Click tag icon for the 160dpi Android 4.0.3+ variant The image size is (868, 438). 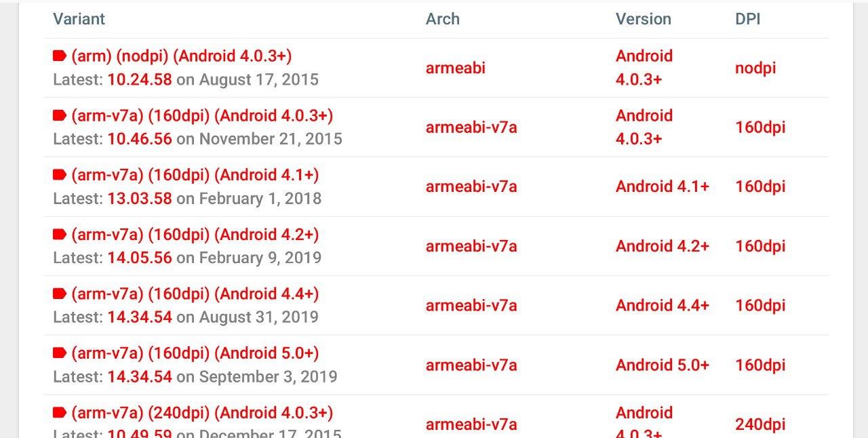pyautogui.click(x=60, y=116)
